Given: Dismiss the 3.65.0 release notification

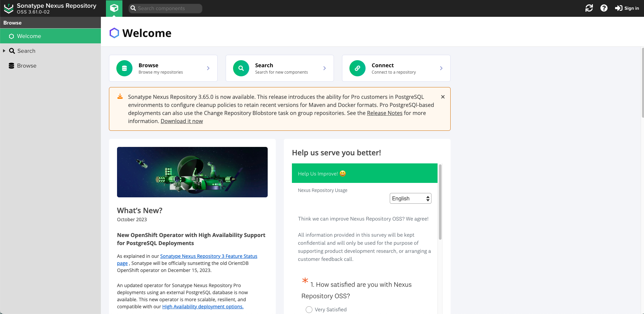Looking at the screenshot, I should (x=443, y=97).
